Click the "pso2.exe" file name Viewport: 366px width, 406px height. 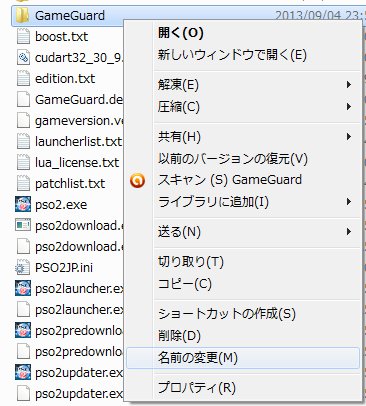pos(61,204)
